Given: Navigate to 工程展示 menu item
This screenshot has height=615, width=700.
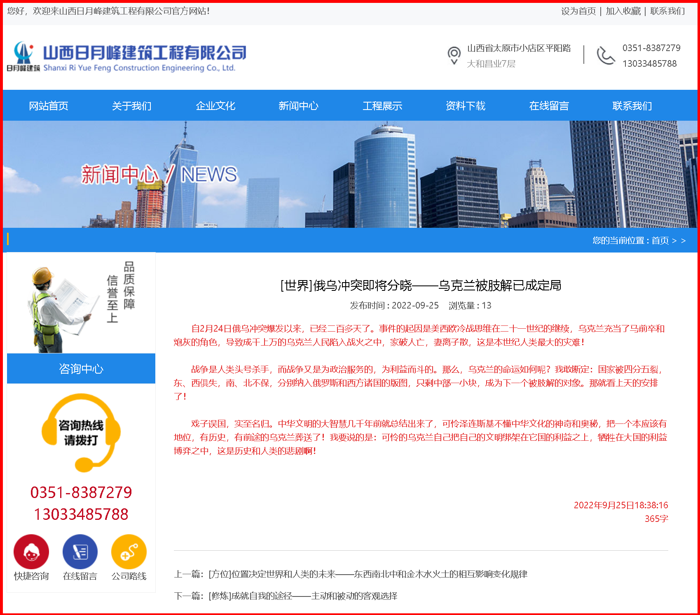Looking at the screenshot, I should (382, 106).
